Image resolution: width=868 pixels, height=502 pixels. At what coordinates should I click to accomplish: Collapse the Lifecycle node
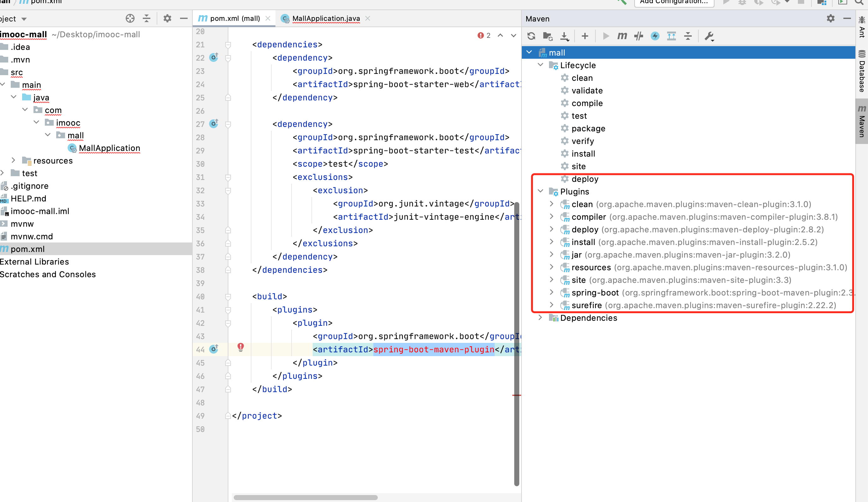540,65
